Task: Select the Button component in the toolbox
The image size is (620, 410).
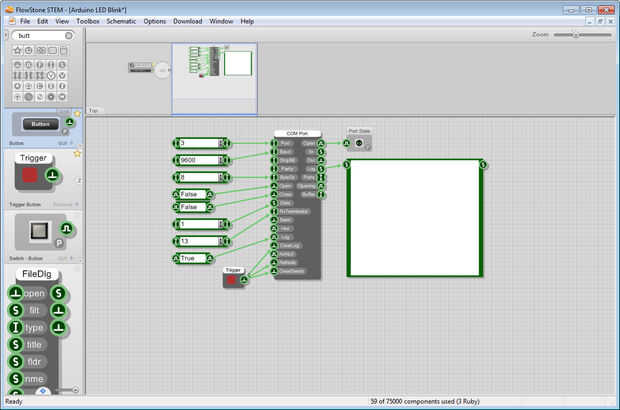Action: pos(43,127)
